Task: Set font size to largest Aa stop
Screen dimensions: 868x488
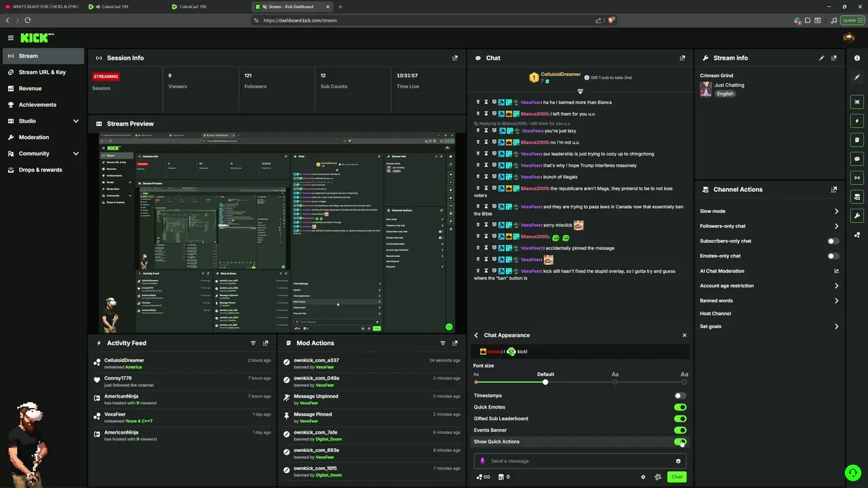Action: click(684, 382)
